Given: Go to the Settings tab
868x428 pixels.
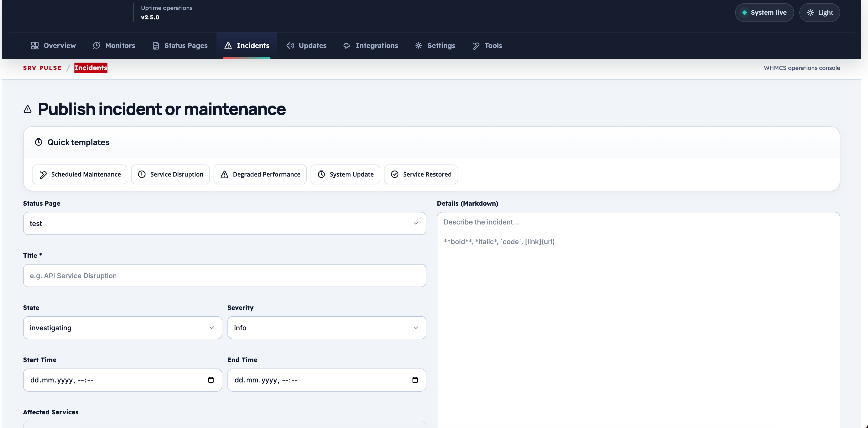Looking at the screenshot, I should (435, 46).
